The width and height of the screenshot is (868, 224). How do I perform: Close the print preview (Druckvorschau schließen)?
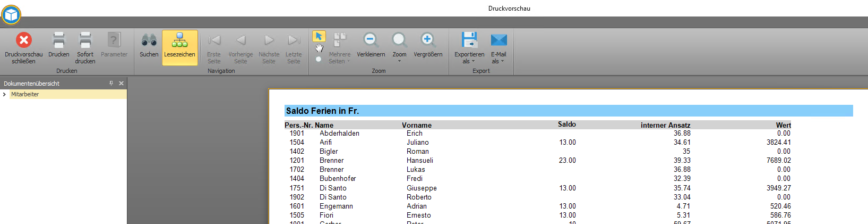tap(23, 47)
